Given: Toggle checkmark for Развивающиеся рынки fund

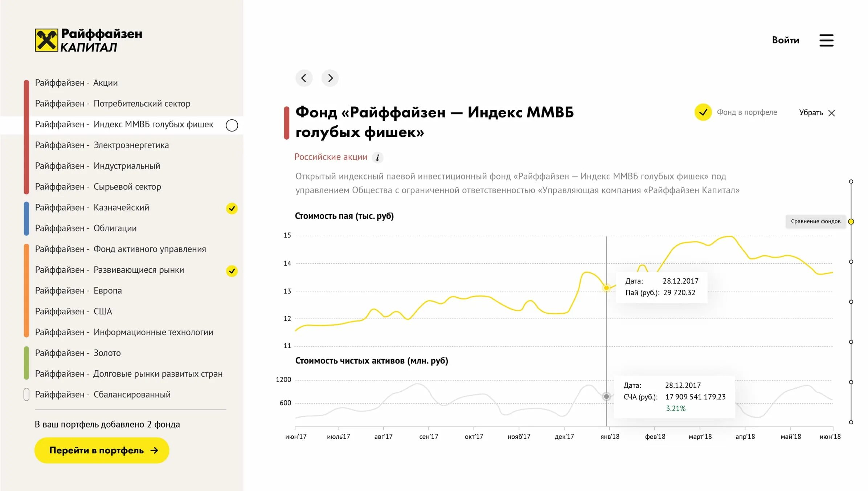Looking at the screenshot, I should click(x=232, y=271).
